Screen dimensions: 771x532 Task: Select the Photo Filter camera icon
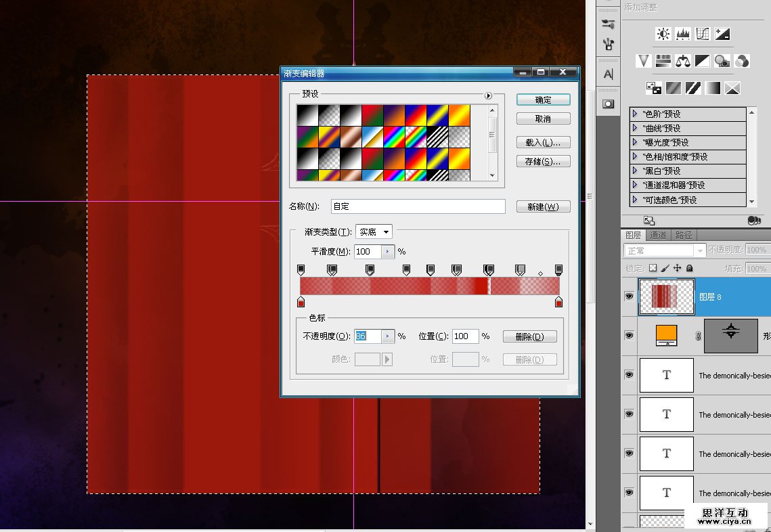(x=722, y=61)
